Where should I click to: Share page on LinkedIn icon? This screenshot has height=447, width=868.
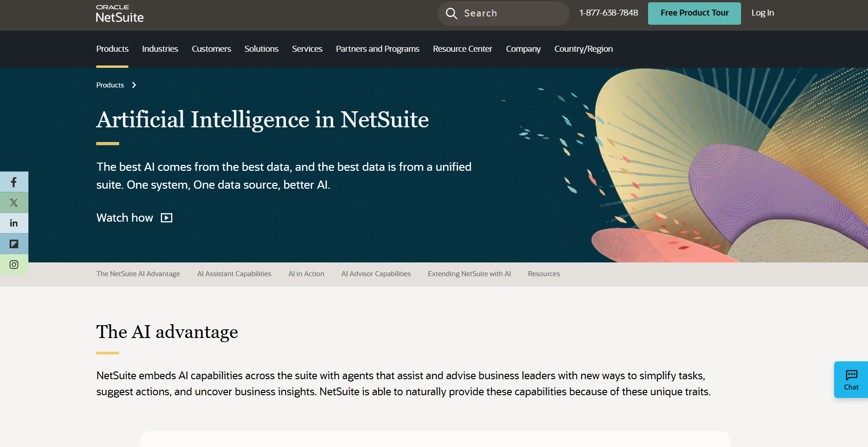click(x=14, y=223)
